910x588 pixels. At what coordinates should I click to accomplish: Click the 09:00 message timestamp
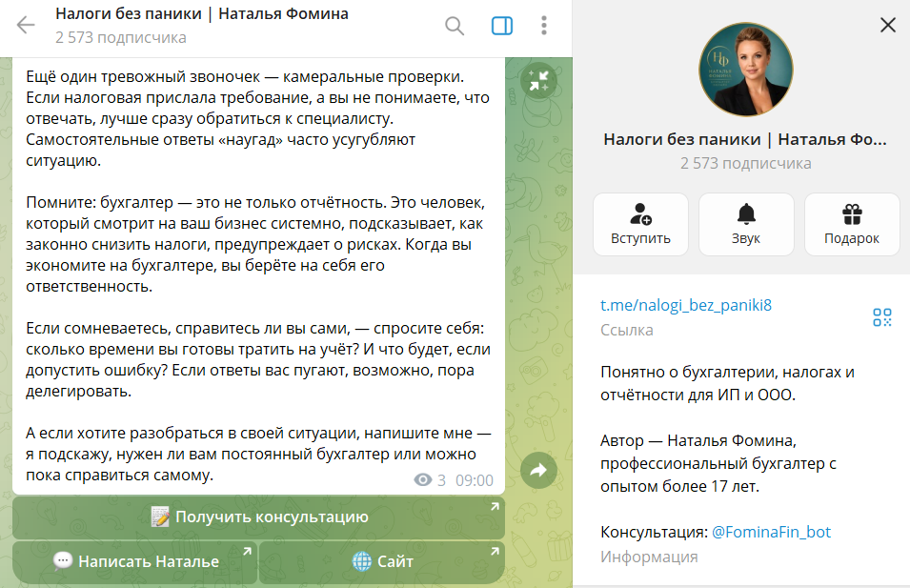(475, 480)
